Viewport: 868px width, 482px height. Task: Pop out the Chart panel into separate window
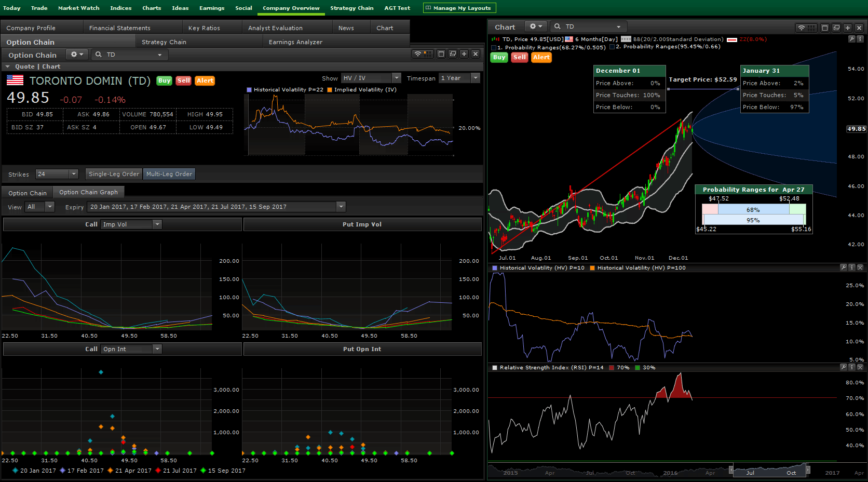coord(836,28)
